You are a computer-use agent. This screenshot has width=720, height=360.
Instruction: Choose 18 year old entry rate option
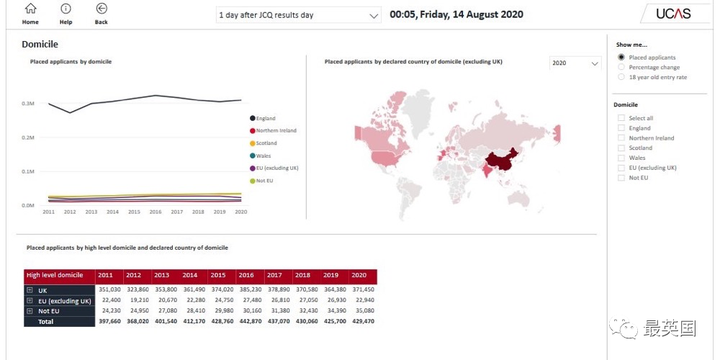(x=621, y=77)
